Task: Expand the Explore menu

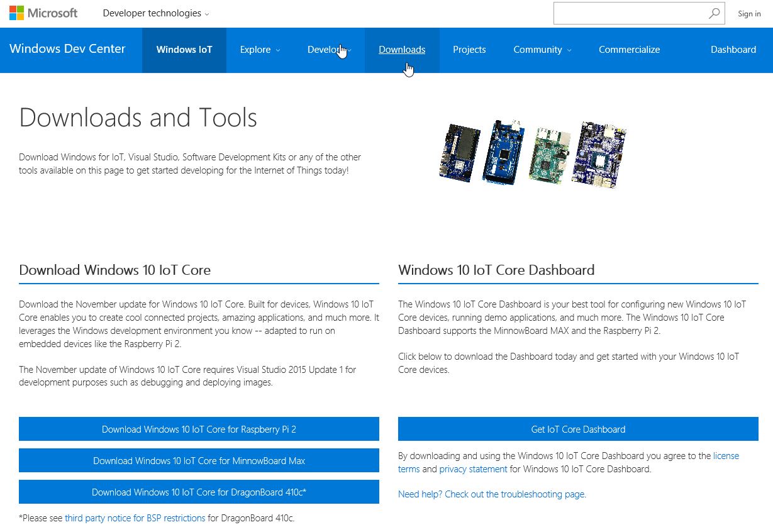Action: point(260,50)
